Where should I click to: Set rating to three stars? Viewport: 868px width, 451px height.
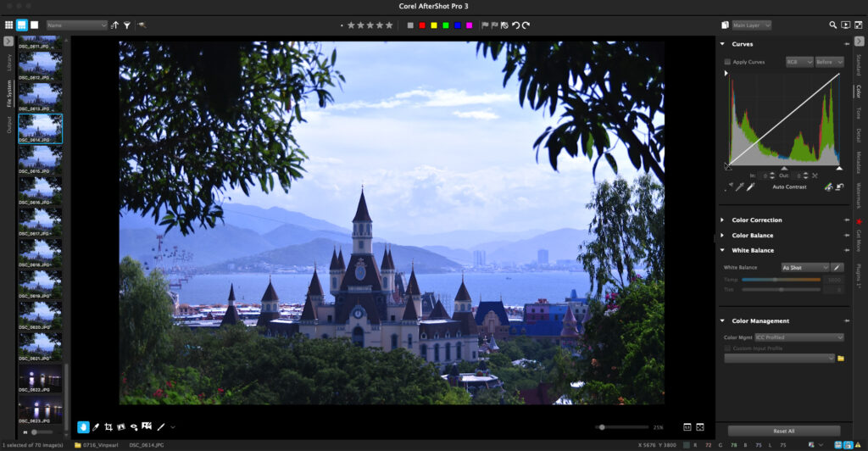[370, 25]
